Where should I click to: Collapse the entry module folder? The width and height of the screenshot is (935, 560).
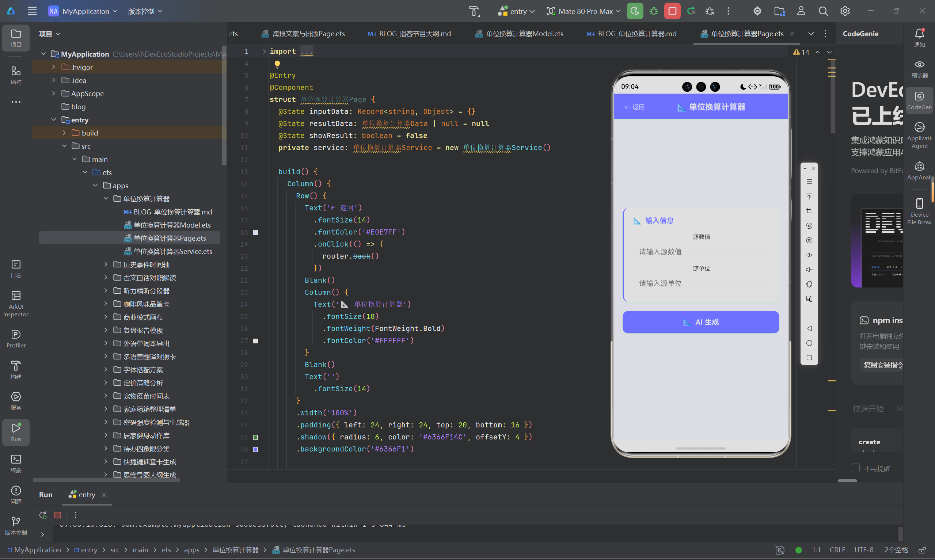click(x=54, y=119)
